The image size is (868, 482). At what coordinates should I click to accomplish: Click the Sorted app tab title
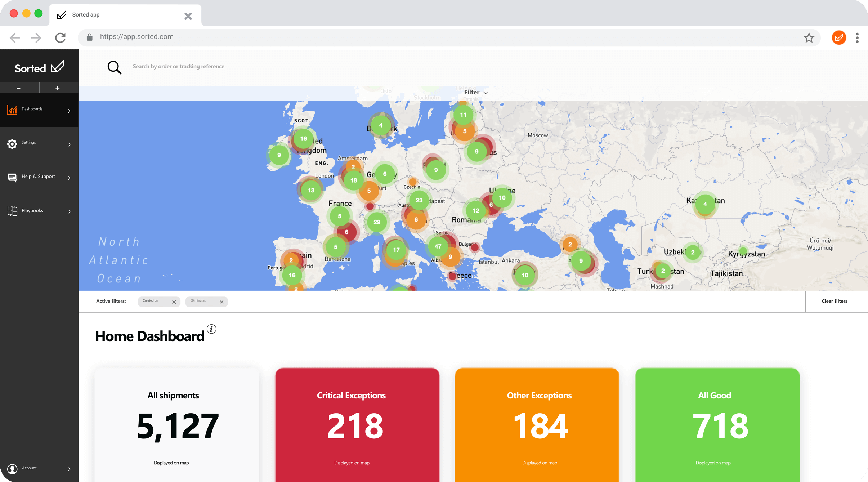pos(86,14)
